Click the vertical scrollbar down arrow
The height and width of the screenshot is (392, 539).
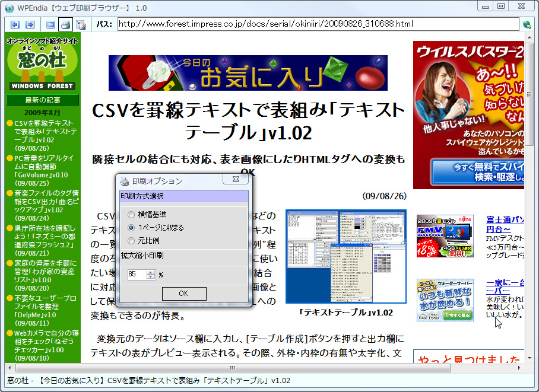(x=530, y=358)
